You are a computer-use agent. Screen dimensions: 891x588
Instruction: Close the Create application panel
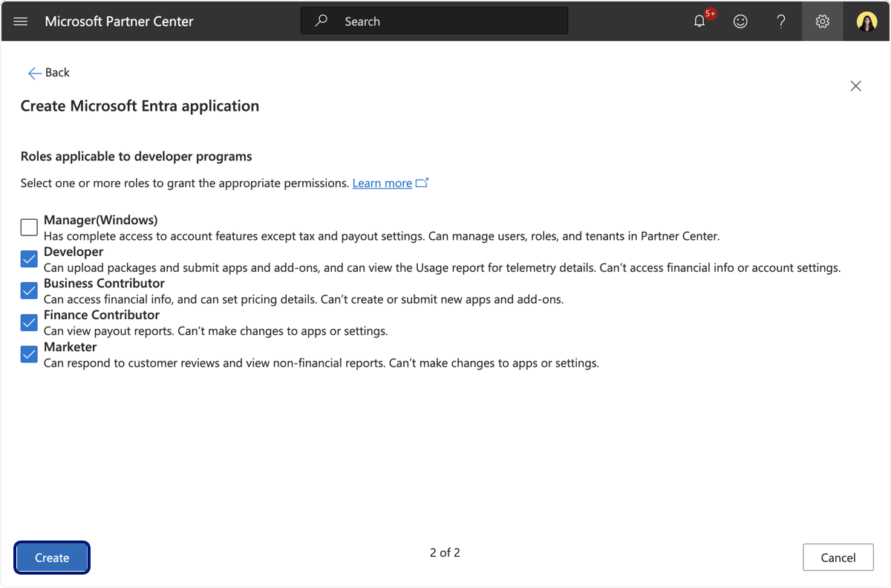[x=856, y=86]
